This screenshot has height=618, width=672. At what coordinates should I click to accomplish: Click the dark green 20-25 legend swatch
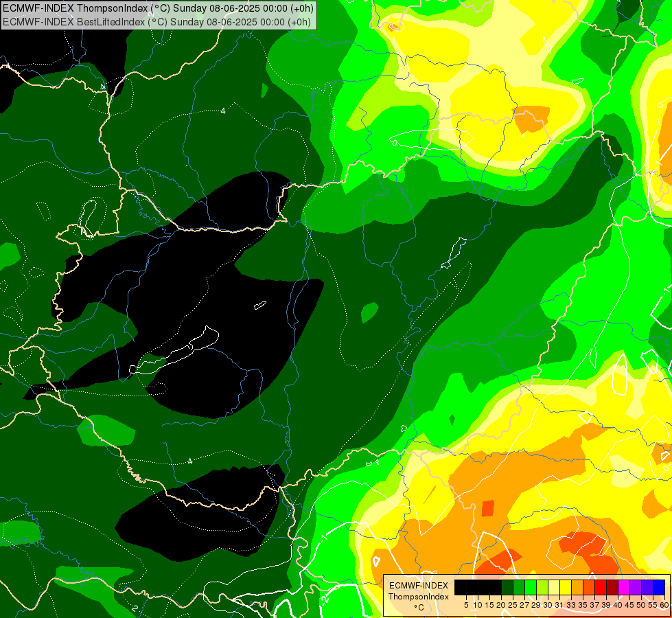[x=507, y=587]
